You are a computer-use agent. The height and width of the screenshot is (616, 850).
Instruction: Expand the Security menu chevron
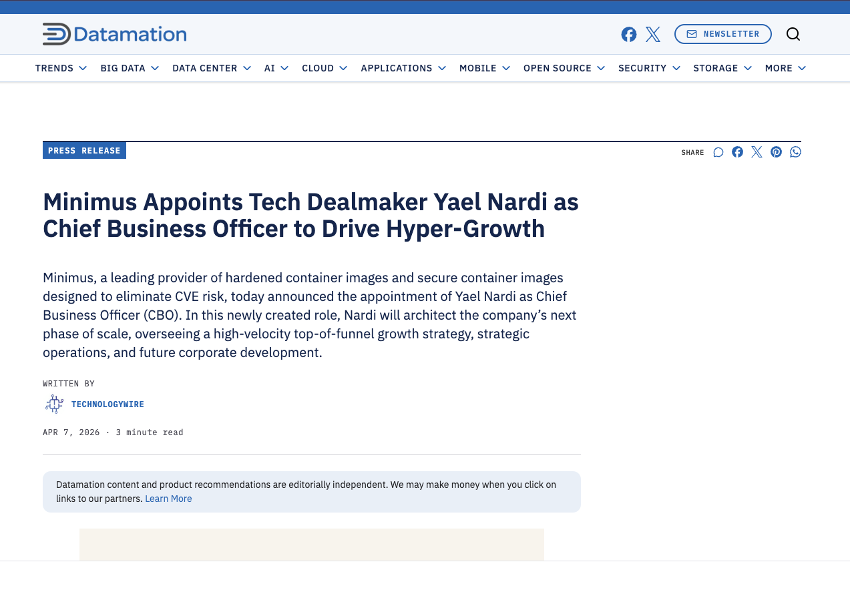tap(676, 68)
